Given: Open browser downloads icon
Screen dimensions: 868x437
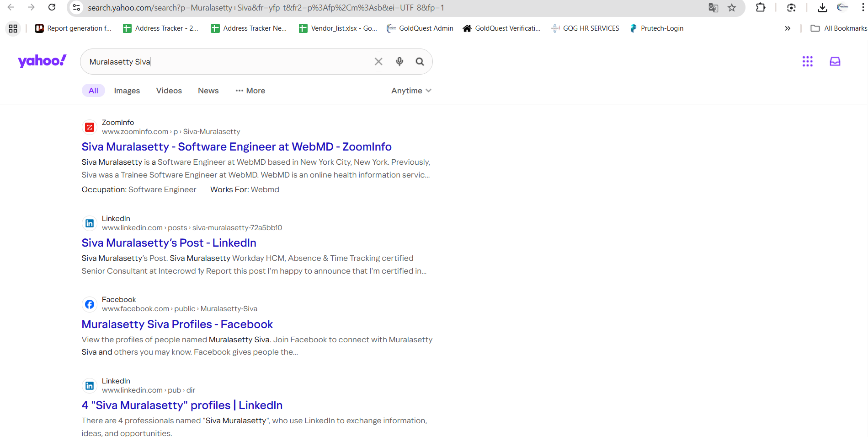Looking at the screenshot, I should [x=822, y=8].
